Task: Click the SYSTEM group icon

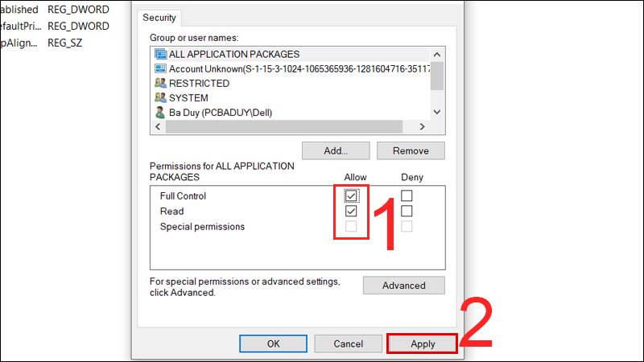Action: click(159, 97)
